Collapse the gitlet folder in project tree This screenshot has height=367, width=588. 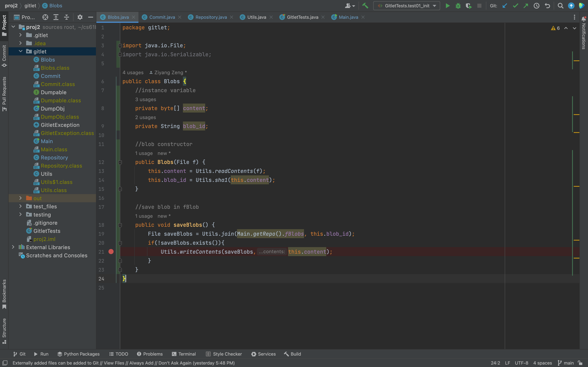point(20,51)
